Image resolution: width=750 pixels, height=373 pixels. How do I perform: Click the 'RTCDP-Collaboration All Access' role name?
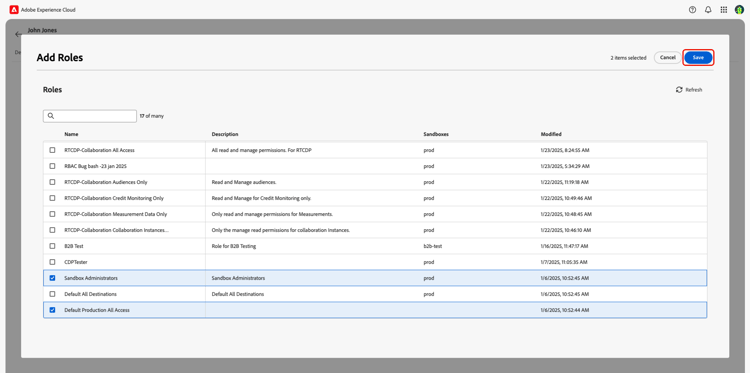pos(99,150)
